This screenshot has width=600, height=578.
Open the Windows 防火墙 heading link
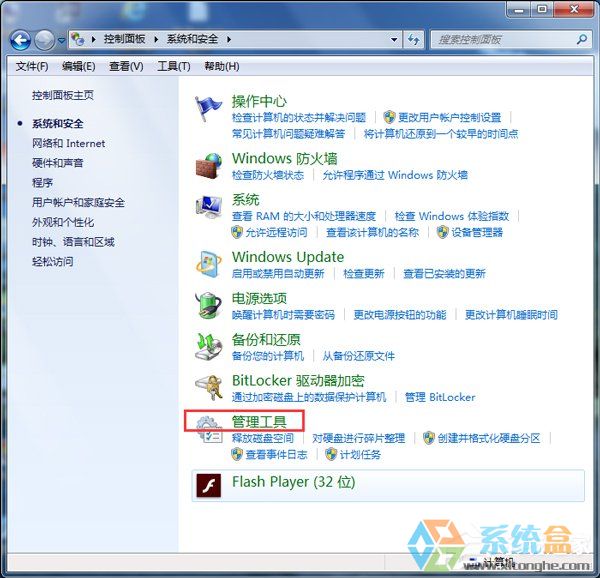click(x=285, y=158)
